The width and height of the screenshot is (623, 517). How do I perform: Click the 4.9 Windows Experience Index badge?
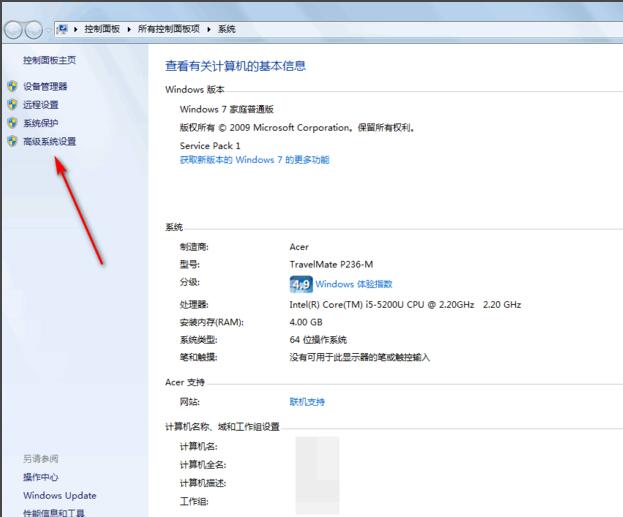[x=300, y=284]
